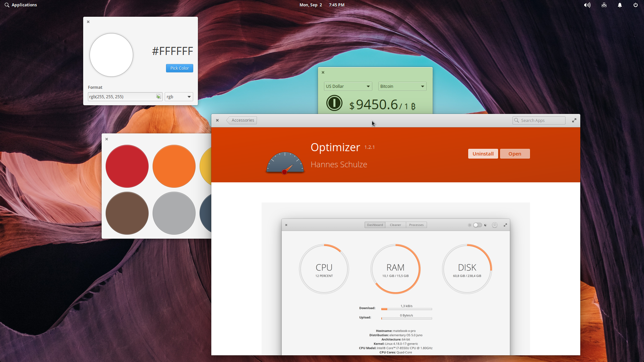Switch to the Dashboard tab in Optimizer
Viewport: 644px width, 362px height.
[x=375, y=225]
